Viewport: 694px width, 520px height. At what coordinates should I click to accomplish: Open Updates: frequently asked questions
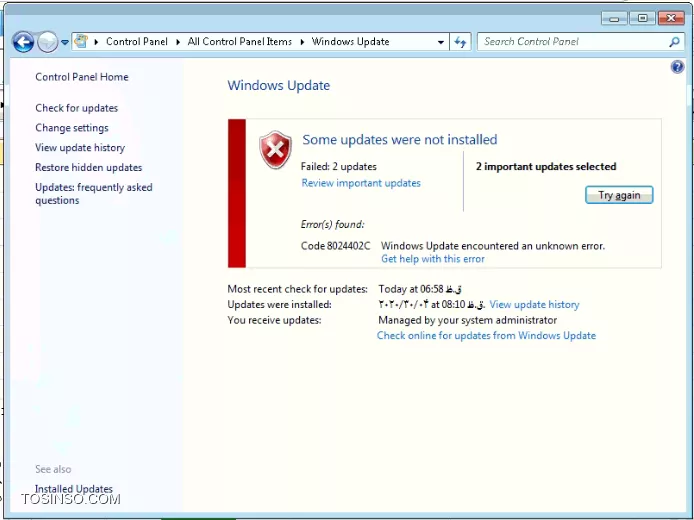[94, 194]
